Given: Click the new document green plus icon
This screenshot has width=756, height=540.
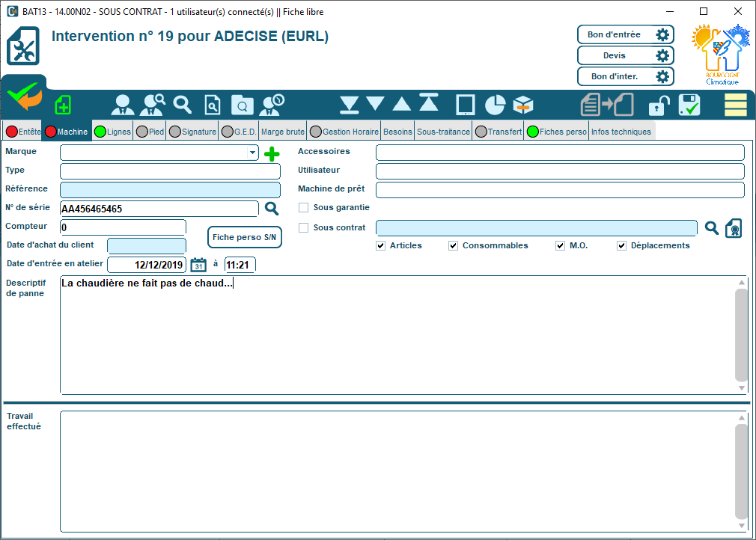Looking at the screenshot, I should 64,105.
